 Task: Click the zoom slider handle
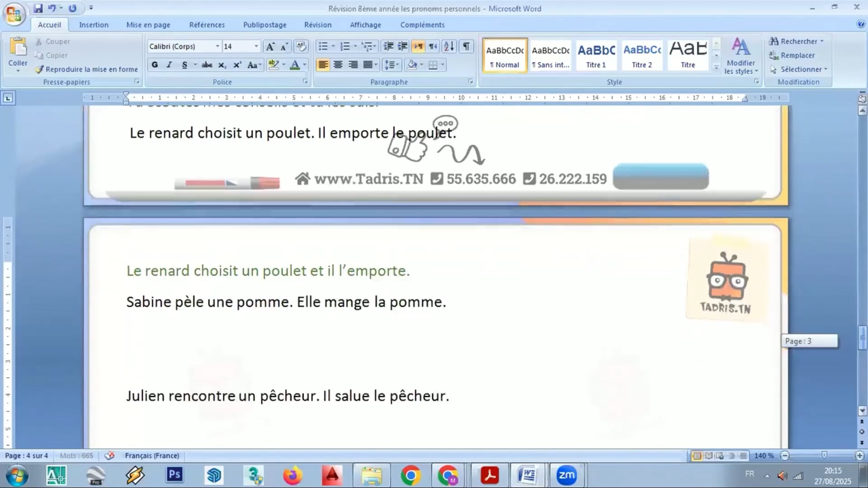coord(824,455)
